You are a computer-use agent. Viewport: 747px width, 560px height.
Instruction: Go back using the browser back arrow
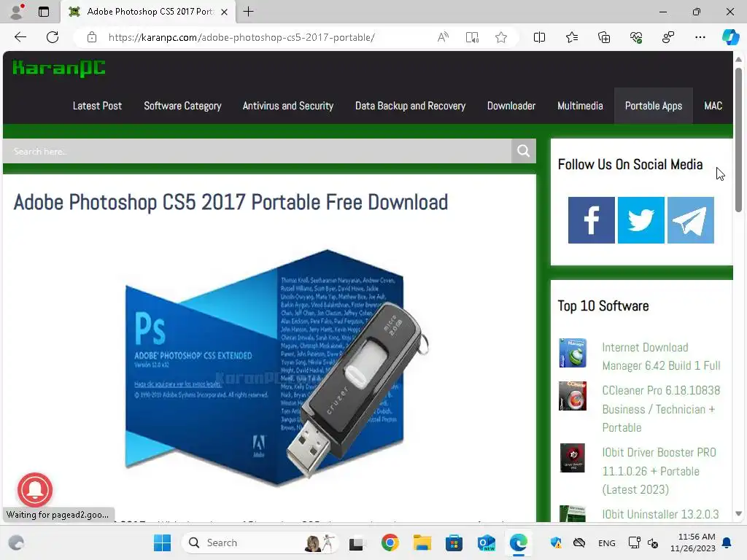pyautogui.click(x=20, y=37)
